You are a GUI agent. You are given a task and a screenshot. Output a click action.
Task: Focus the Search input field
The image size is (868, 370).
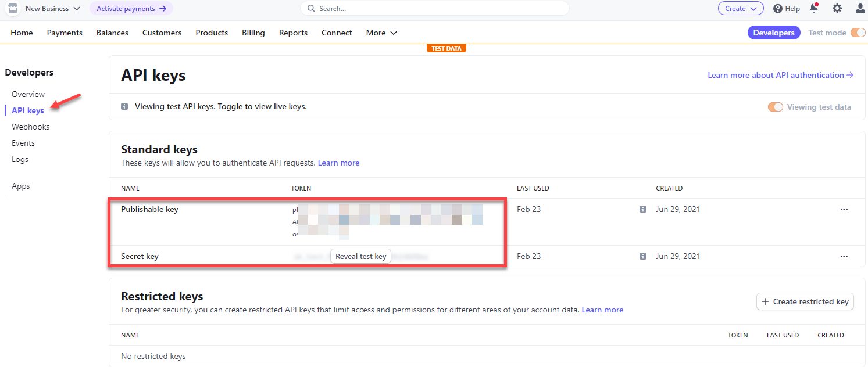click(x=435, y=9)
